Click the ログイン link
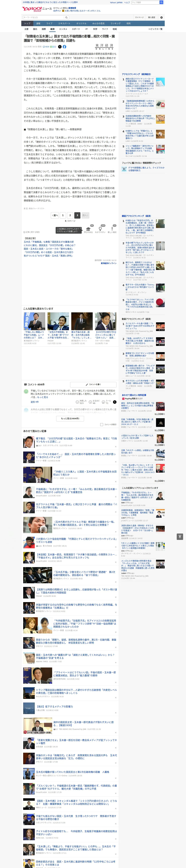Screen dimensions: 186x868 click(x=57, y=11)
